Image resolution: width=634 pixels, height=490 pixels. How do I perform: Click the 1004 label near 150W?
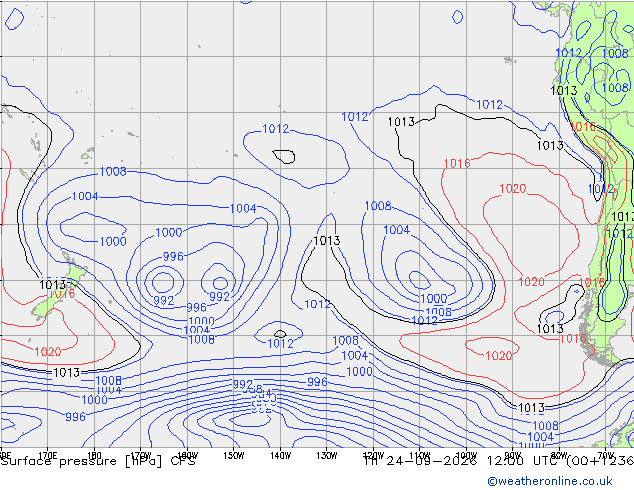pyautogui.click(x=243, y=208)
